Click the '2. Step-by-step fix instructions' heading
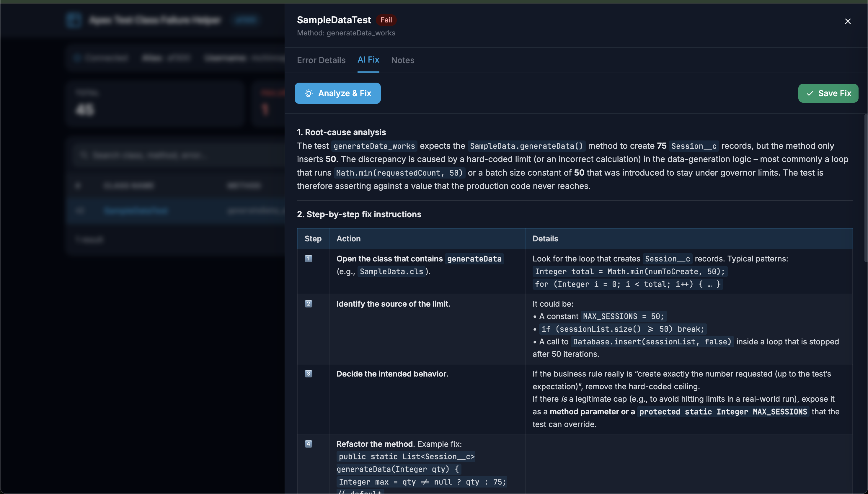Image resolution: width=868 pixels, height=494 pixels. pos(359,215)
